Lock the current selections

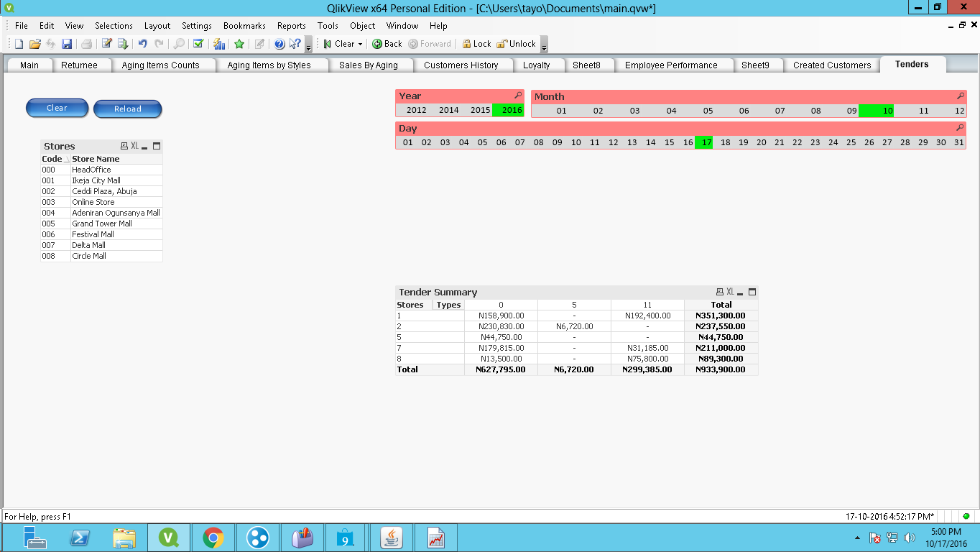[x=476, y=44]
